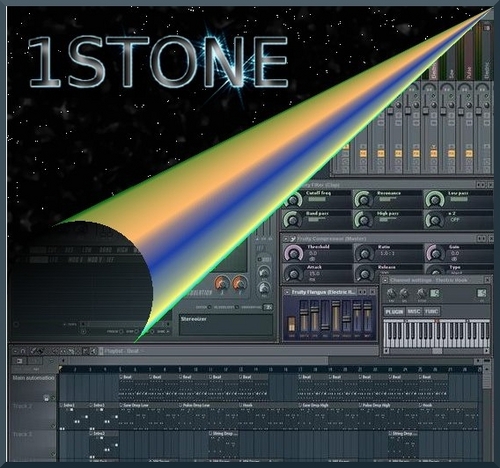Viewport: 500px width, 468px height.
Task: Click the green icon next to the pitch knob
Action: click(434, 293)
